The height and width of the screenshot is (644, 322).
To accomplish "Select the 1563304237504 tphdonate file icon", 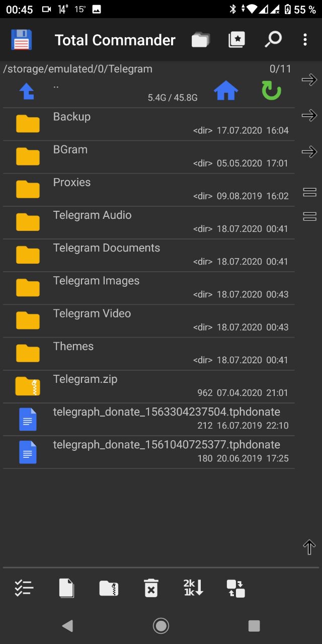I will pyautogui.click(x=28, y=419).
